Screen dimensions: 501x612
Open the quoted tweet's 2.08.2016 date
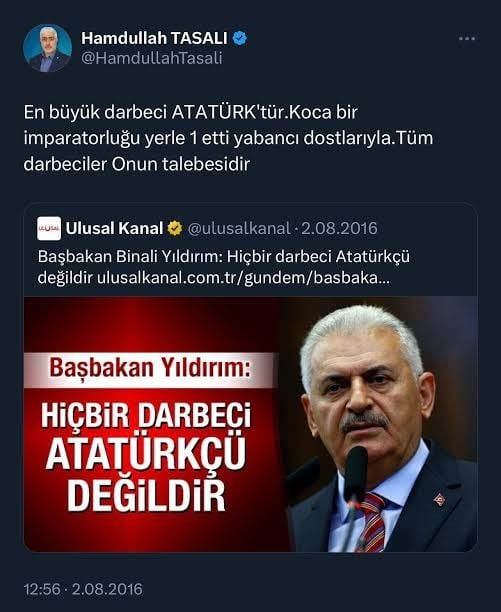point(339,228)
